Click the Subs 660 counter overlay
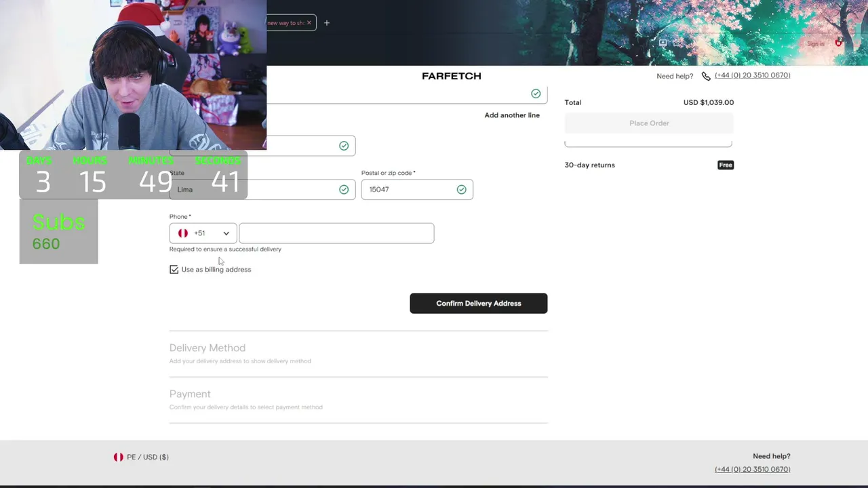 (58, 232)
